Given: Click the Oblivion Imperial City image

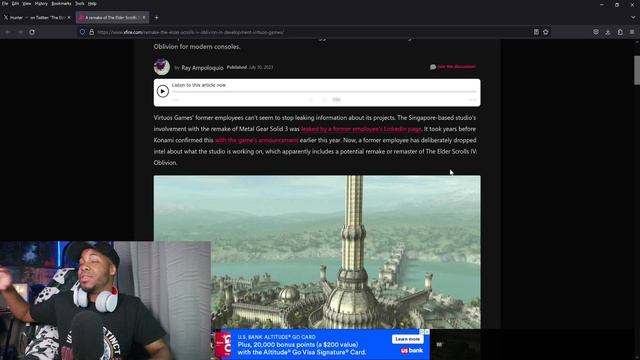Looking at the screenshot, I should 317,252.
